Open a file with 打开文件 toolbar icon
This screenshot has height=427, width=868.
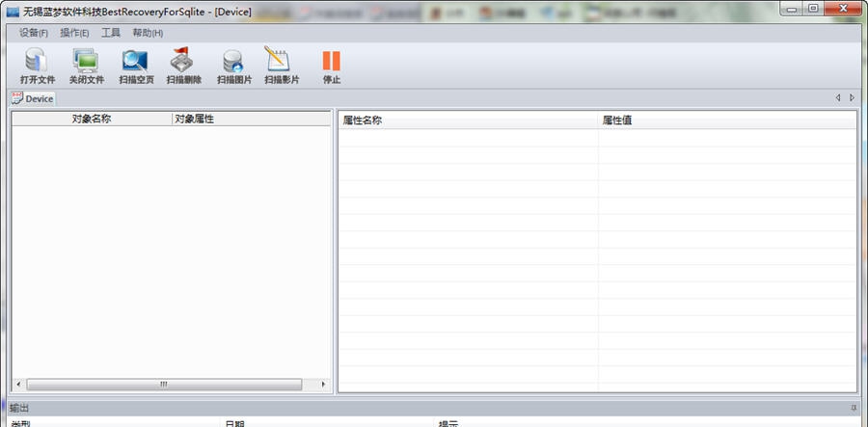tap(38, 67)
